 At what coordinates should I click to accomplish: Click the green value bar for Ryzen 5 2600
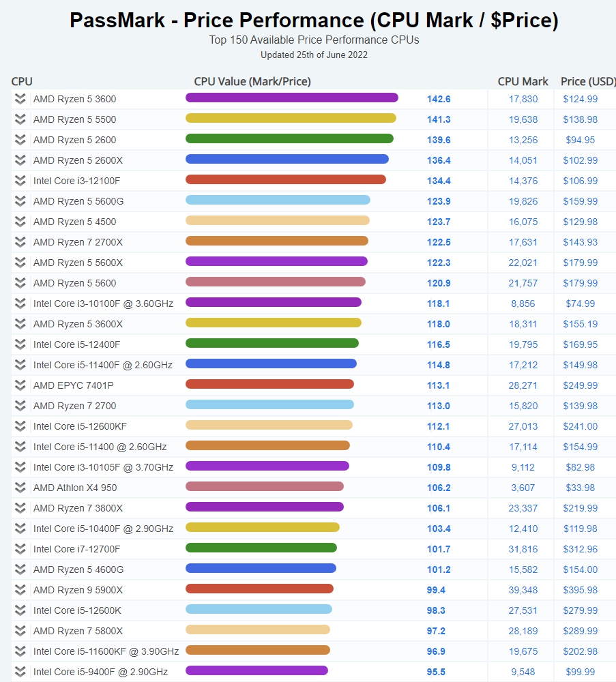(290, 138)
